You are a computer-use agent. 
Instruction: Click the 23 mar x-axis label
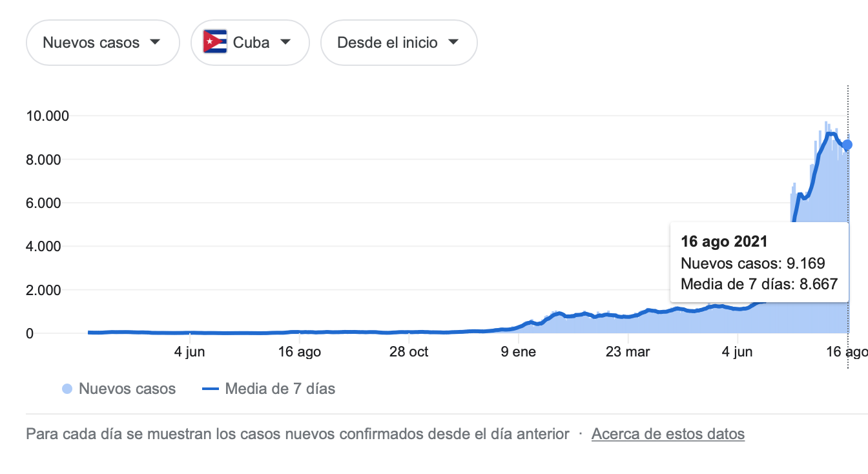pyautogui.click(x=628, y=352)
